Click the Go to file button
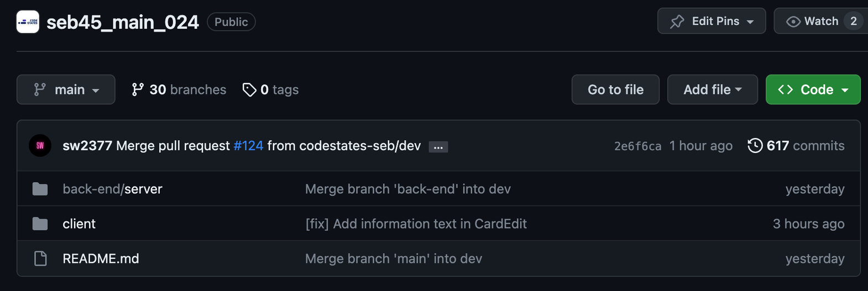The height and width of the screenshot is (291, 868). click(615, 89)
